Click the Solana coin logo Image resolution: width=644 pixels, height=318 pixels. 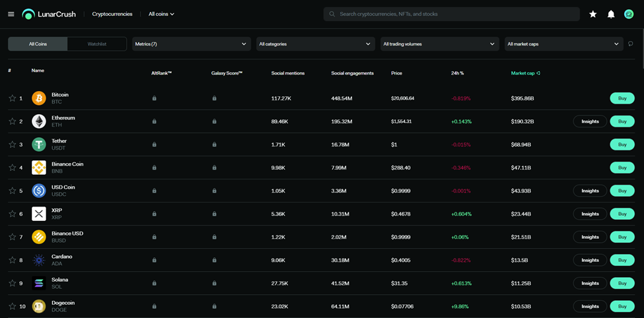click(x=39, y=283)
